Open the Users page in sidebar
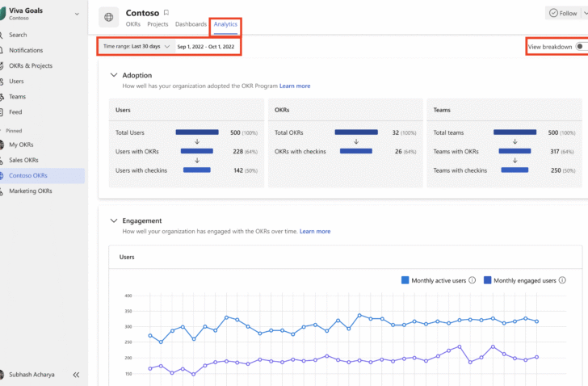The height and width of the screenshot is (386, 588). pos(16,82)
